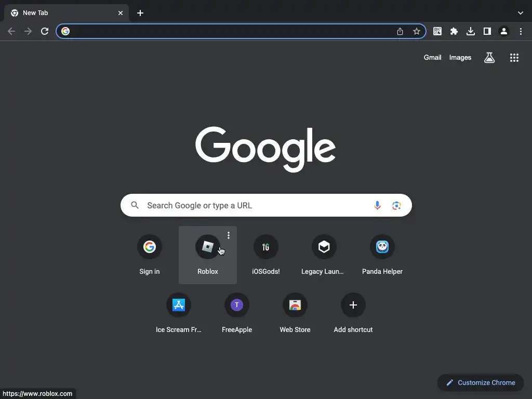
Task: Open the Web Store shortcut
Action: tap(295, 312)
